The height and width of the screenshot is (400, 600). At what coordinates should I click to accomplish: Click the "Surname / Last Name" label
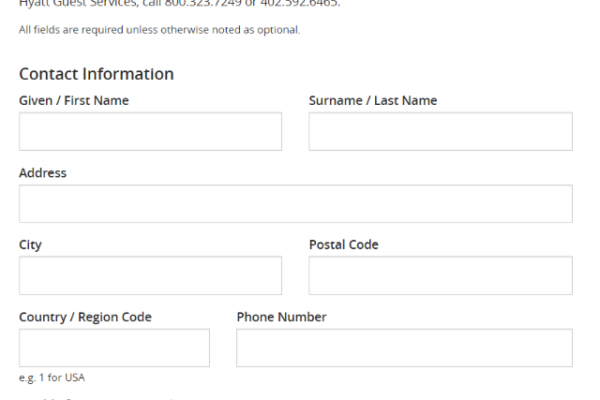pos(373,100)
